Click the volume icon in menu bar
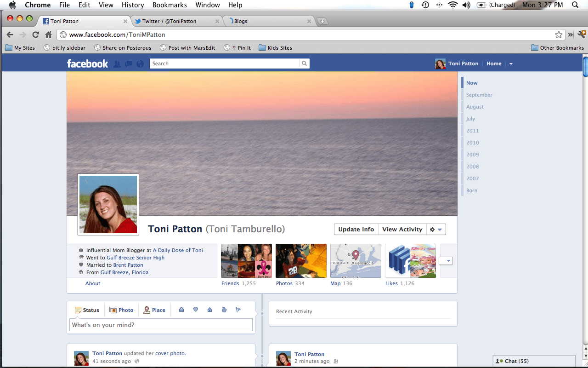The height and width of the screenshot is (368, 588). 466,5
